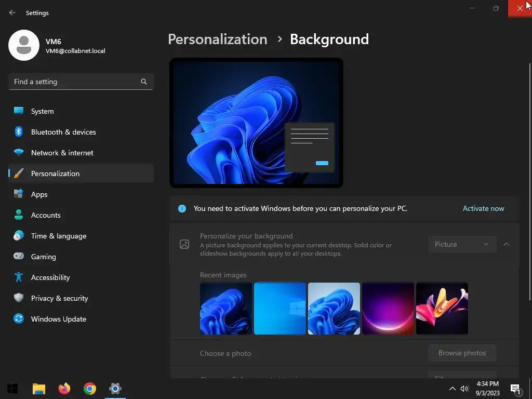Open the System settings page

coord(81,111)
